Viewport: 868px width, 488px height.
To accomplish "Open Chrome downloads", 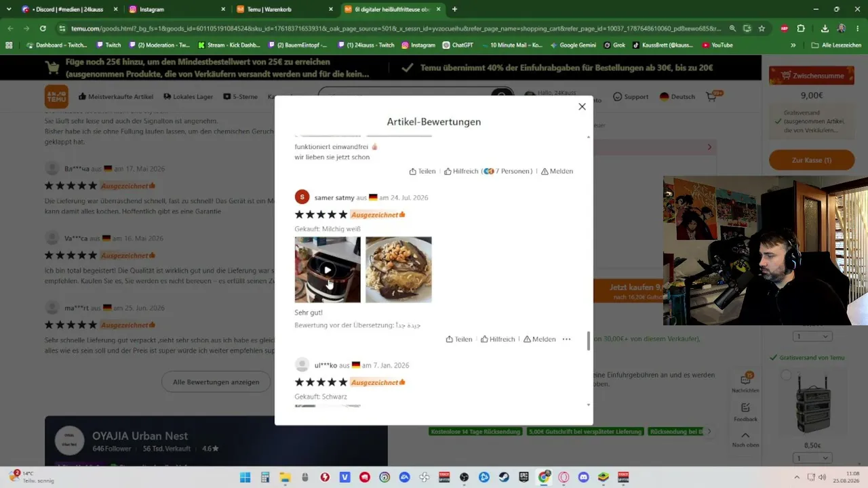I will pyautogui.click(x=825, y=28).
